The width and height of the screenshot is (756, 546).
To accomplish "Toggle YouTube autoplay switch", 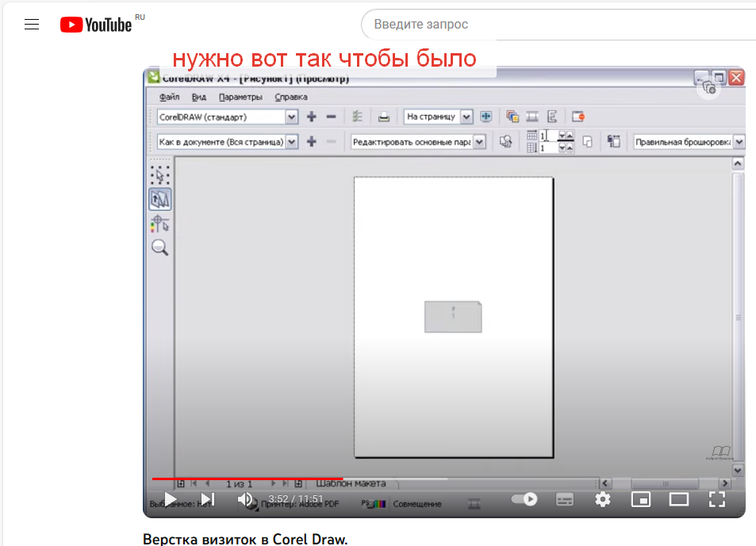I will 524,499.
